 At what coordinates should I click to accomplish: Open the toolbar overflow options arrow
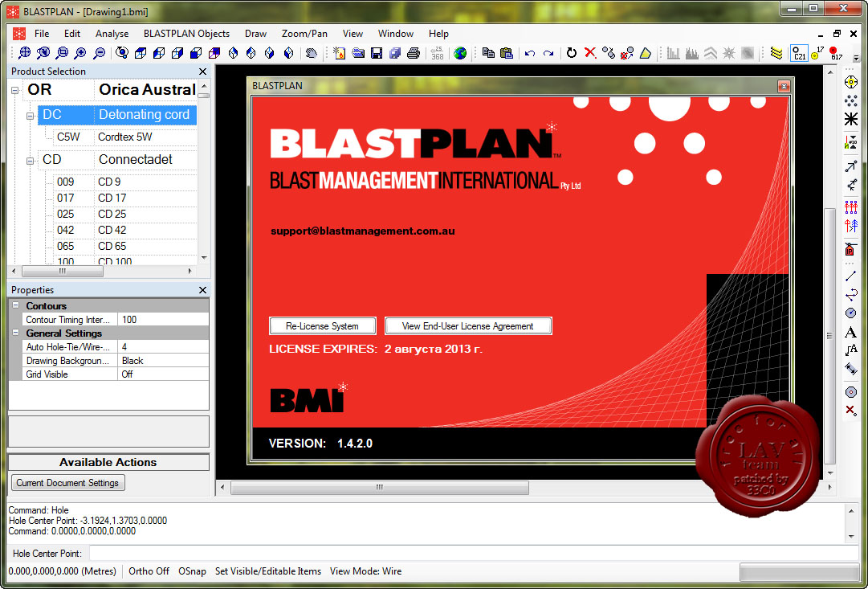[856, 58]
